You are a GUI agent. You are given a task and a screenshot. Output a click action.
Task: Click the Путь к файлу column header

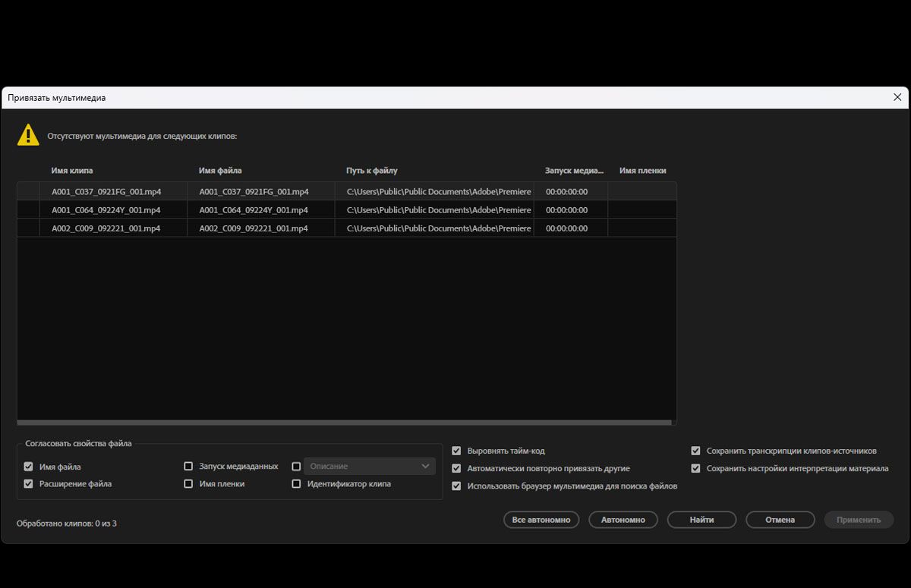pyautogui.click(x=372, y=171)
